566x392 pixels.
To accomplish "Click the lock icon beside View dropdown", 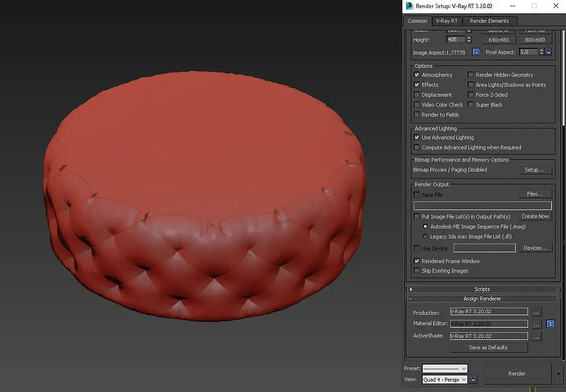I will point(473,380).
